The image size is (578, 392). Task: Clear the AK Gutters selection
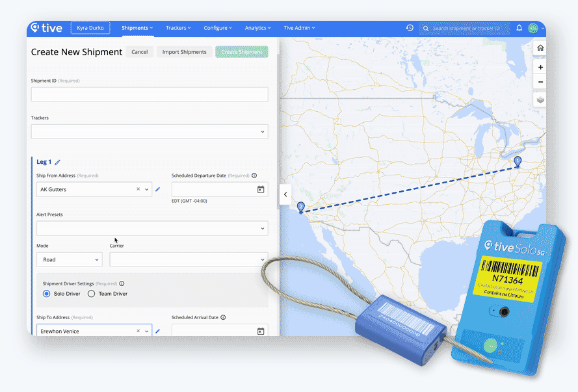138,189
